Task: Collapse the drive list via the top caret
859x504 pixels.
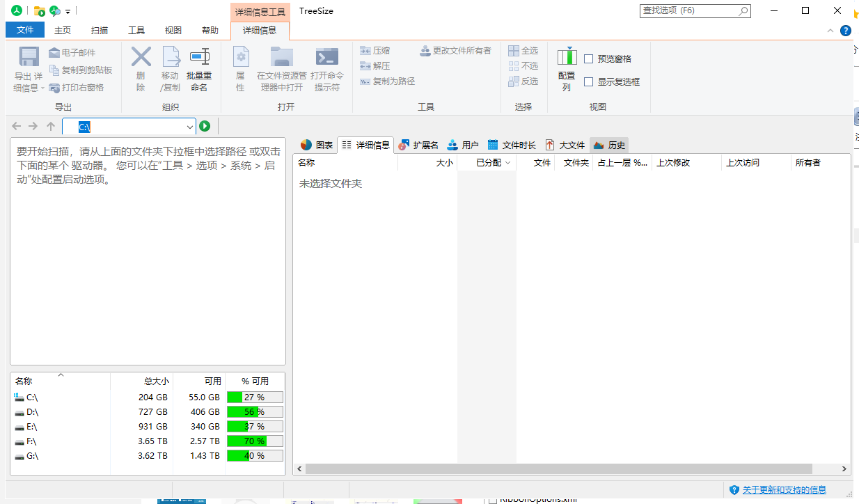Action: click(x=61, y=375)
